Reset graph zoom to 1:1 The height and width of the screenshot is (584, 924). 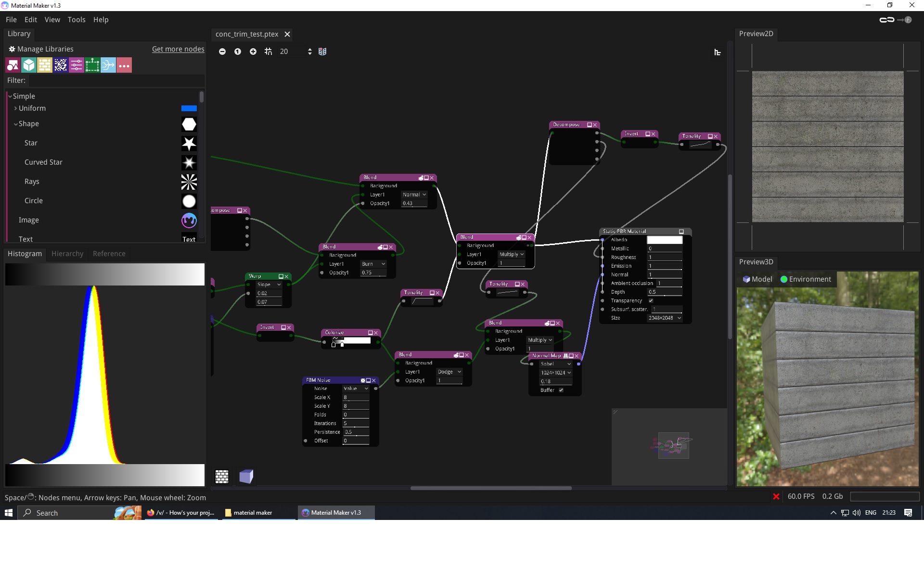237,52
